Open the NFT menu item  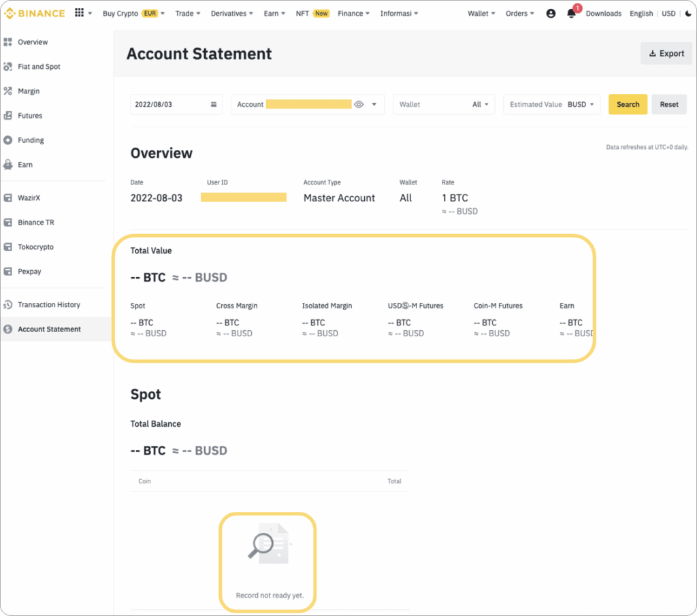pos(312,14)
